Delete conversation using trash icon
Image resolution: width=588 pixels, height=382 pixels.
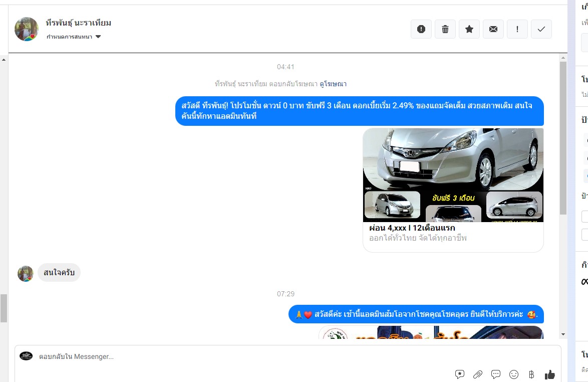(x=445, y=29)
